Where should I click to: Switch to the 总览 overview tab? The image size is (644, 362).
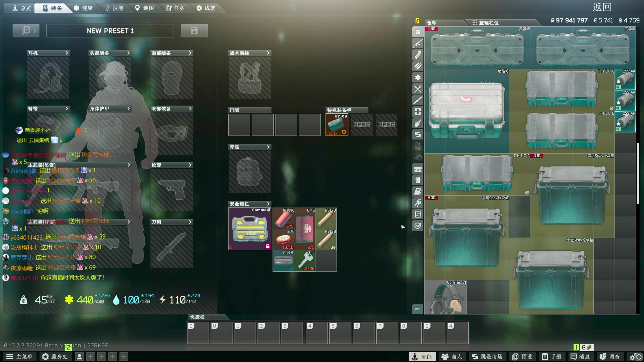point(22,8)
